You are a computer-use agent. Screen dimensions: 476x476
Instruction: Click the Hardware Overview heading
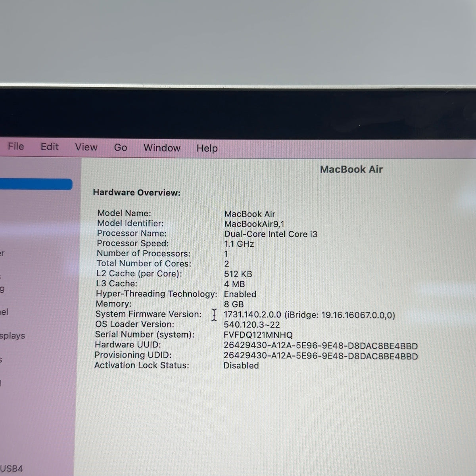(136, 193)
